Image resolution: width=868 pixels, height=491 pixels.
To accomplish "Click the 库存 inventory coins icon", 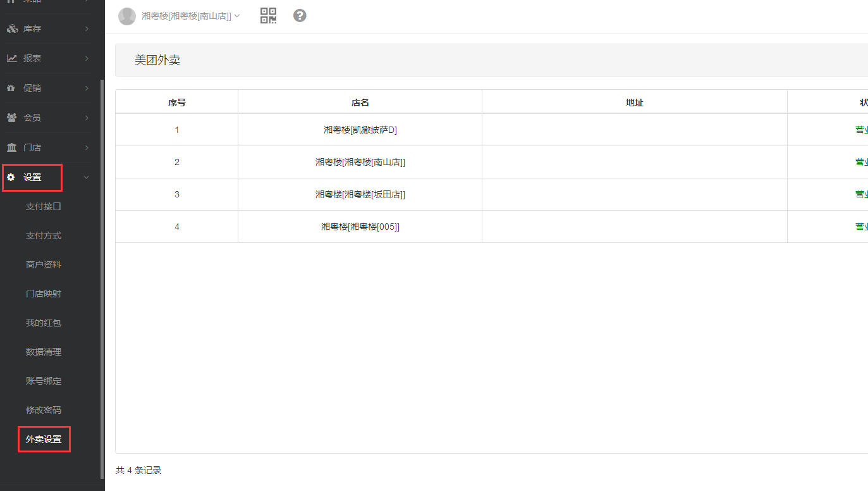I will [x=12, y=29].
